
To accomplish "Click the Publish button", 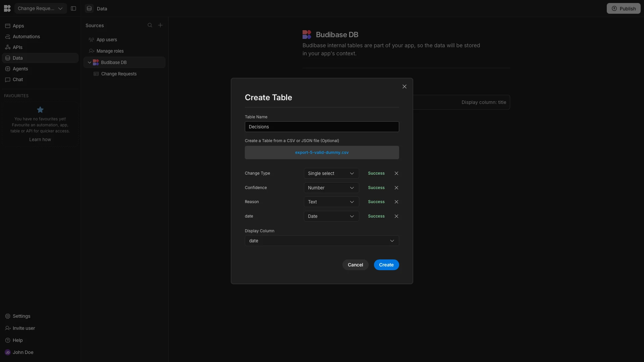I will click(624, 8).
